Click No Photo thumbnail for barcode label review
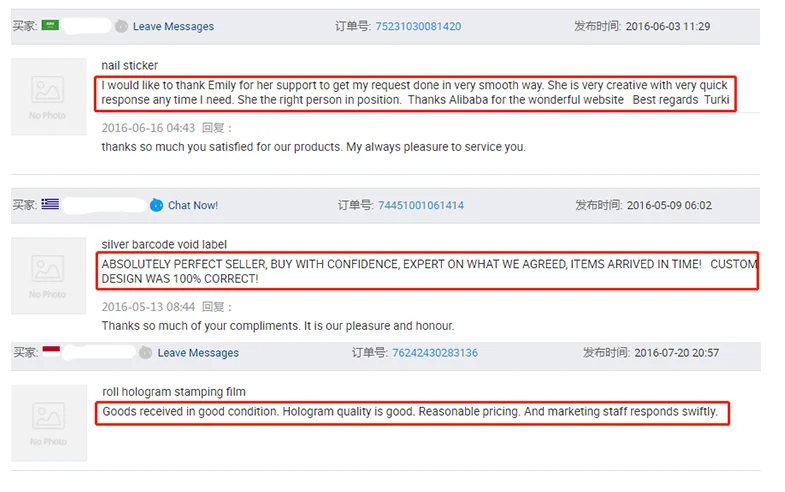This screenshot has height=492, width=785. pos(48,275)
